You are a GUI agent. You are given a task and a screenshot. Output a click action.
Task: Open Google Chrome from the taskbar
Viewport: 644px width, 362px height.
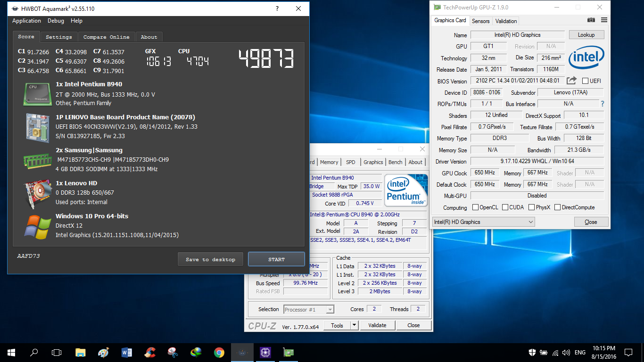219,352
